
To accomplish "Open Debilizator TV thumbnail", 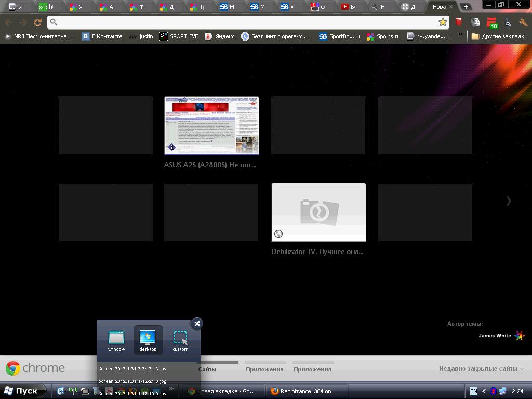I will [x=318, y=212].
